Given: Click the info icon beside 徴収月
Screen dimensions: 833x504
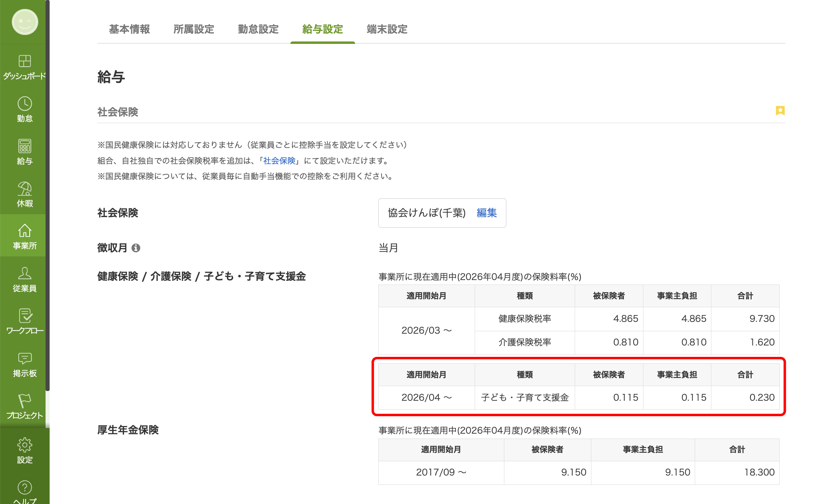Looking at the screenshot, I should 136,248.
